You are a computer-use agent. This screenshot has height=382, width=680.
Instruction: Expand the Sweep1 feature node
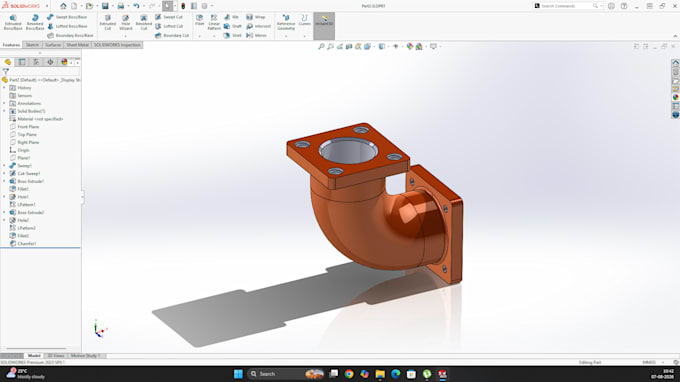pos(4,166)
